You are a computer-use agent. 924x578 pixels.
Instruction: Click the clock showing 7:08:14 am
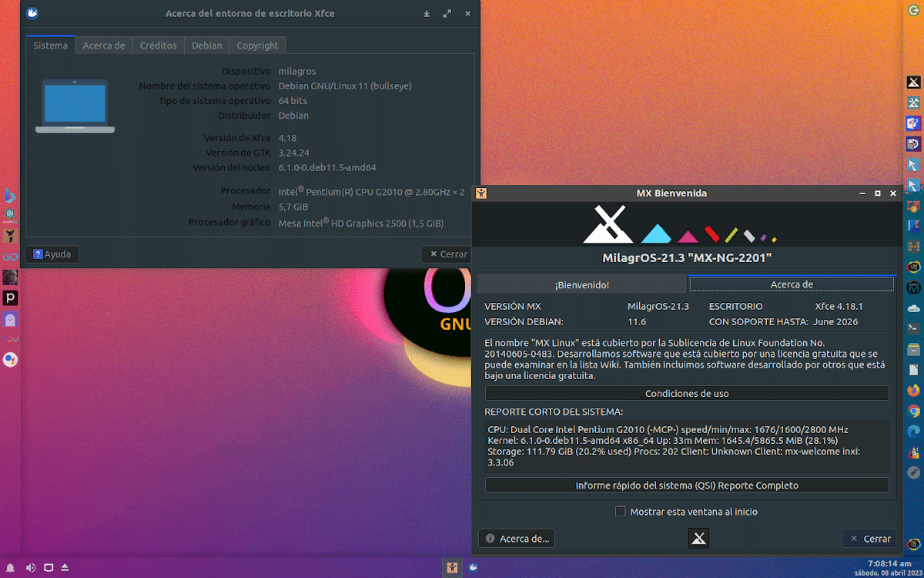pos(889,563)
